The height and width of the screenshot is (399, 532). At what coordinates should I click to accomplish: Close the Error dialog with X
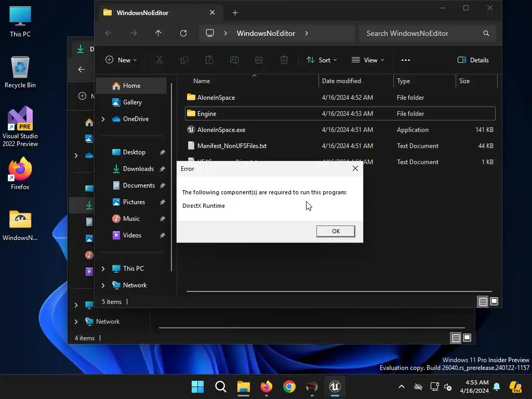pos(355,168)
